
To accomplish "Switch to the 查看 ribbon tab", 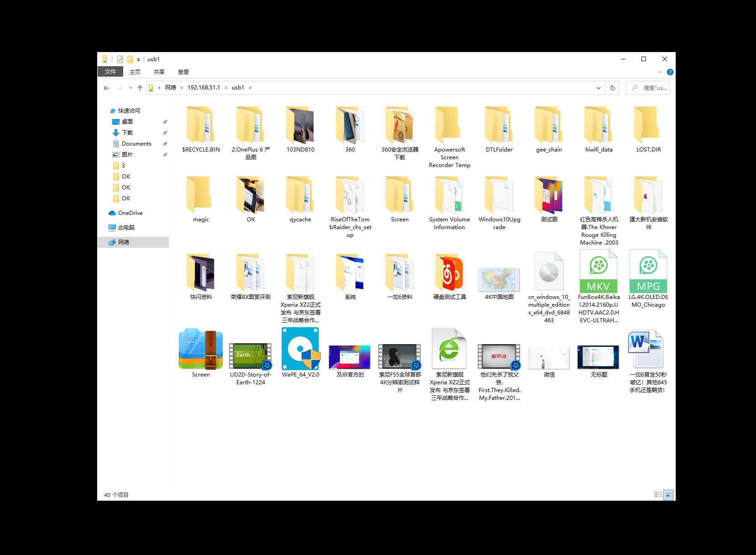I will (183, 72).
